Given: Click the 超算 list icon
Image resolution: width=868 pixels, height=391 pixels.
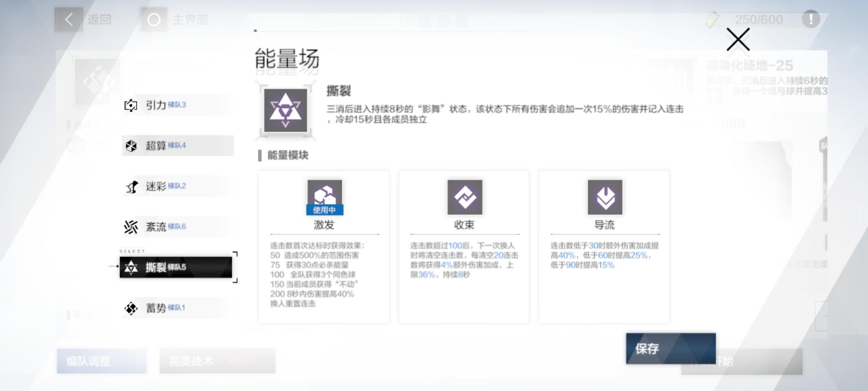Looking at the screenshot, I should point(131,146).
